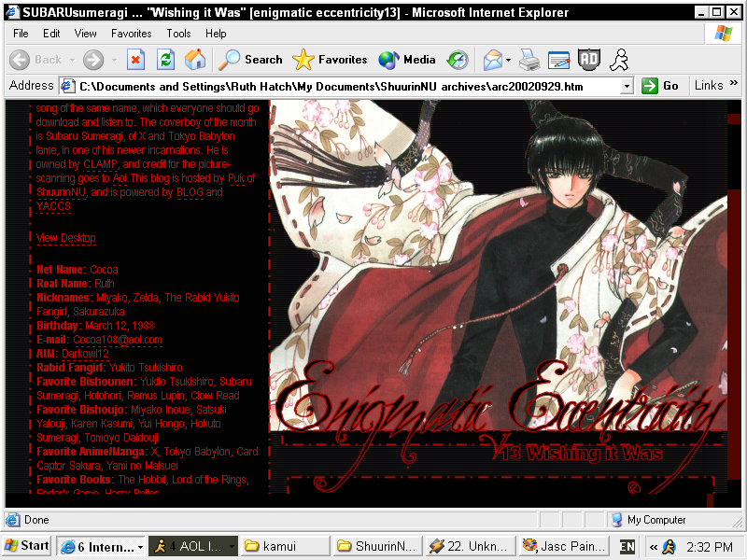
Task: Open the Tools menu
Action: point(178,34)
